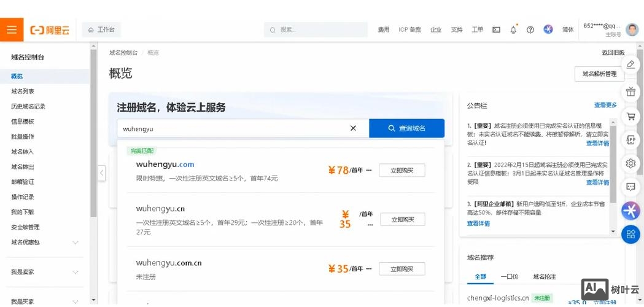Open the orange hamburger menu
Image resolution: width=644 pixels, height=307 pixels.
(x=12, y=29)
